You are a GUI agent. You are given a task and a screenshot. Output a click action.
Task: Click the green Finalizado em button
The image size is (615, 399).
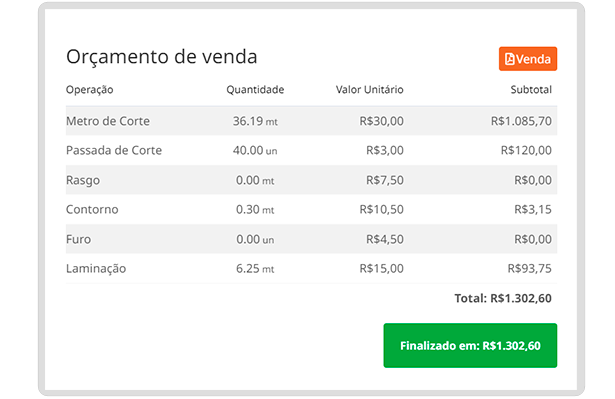470,345
